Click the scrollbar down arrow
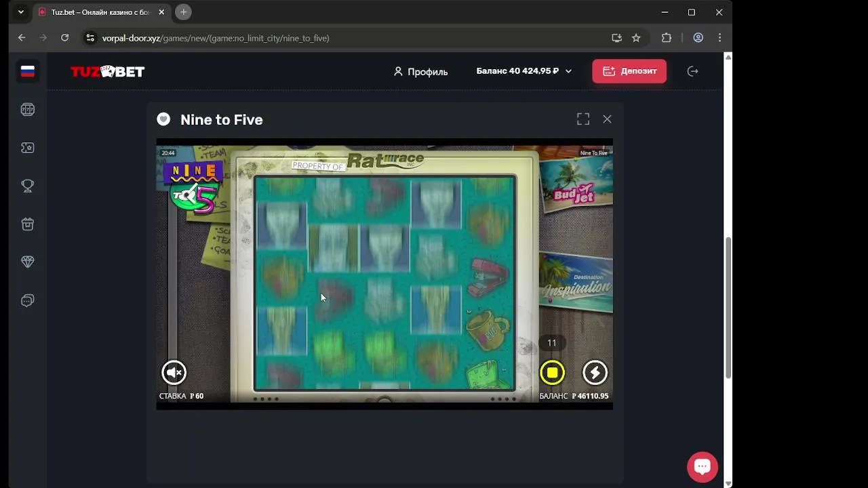This screenshot has width=868, height=488. (x=728, y=483)
